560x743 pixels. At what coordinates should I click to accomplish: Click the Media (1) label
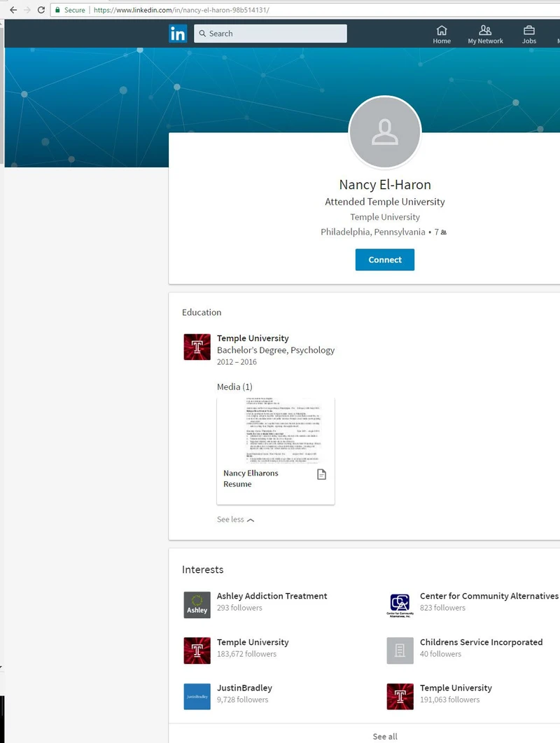click(x=234, y=387)
